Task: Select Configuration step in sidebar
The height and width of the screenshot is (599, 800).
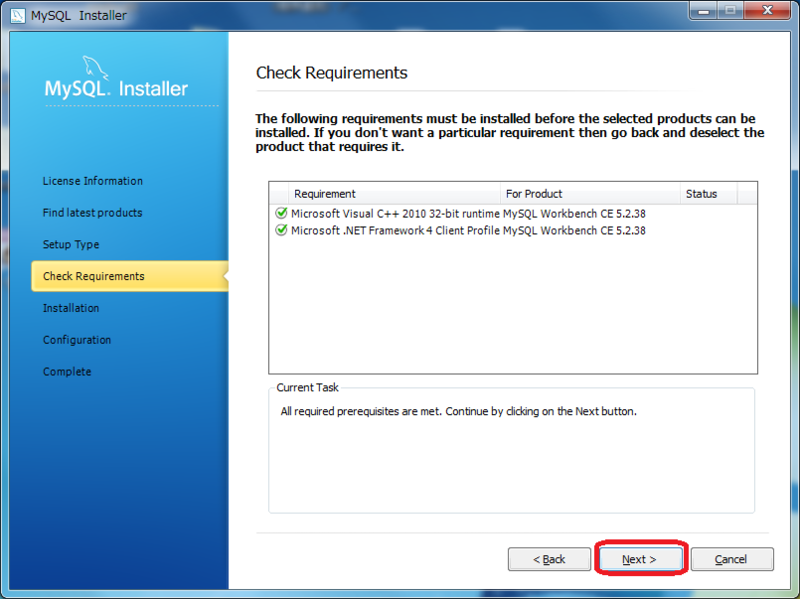Action: [77, 340]
